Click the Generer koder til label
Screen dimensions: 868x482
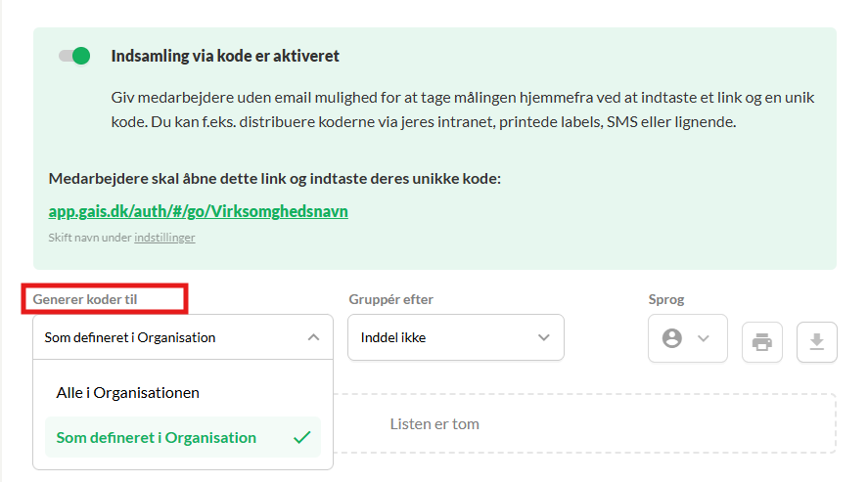pyautogui.click(x=85, y=299)
